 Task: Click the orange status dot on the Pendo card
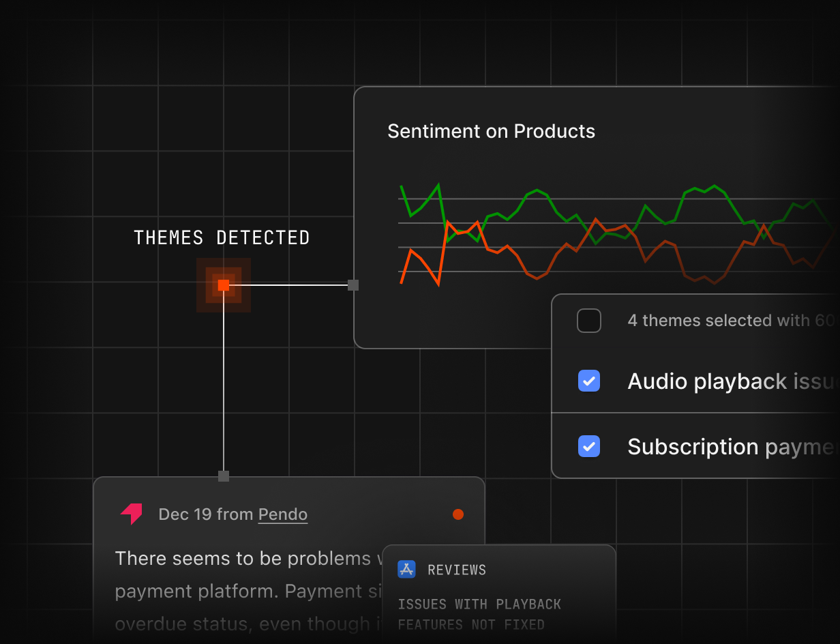(x=458, y=514)
